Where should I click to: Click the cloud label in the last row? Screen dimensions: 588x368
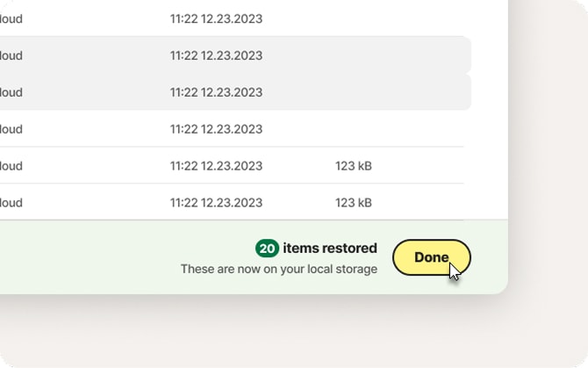[11, 203]
